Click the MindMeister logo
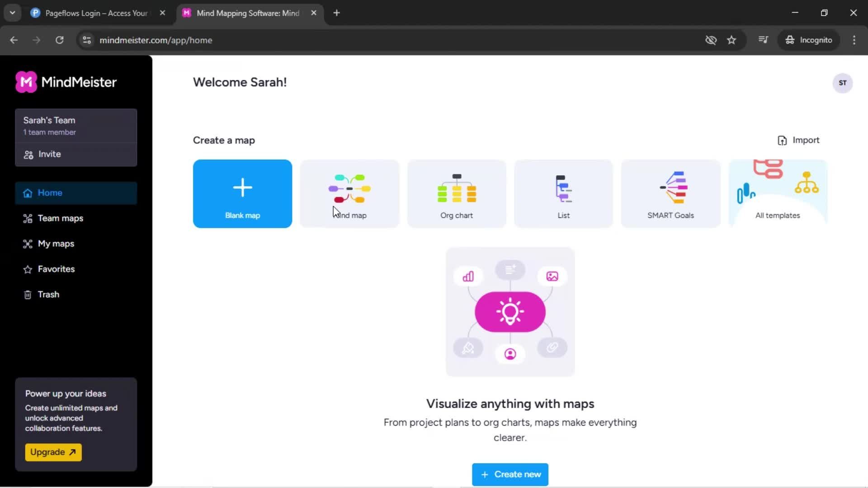Screen dimensions: 868x488 point(66,82)
